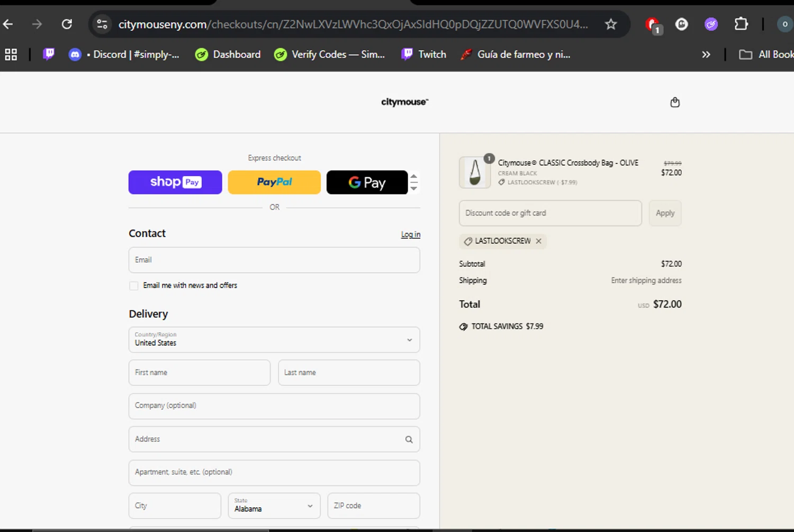Click the Express checkout label

tap(274, 158)
